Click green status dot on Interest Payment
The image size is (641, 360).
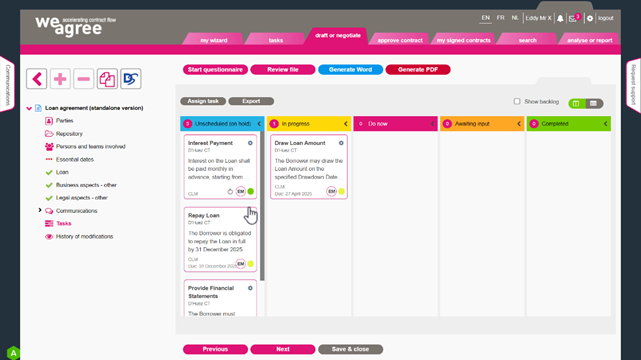[251, 191]
